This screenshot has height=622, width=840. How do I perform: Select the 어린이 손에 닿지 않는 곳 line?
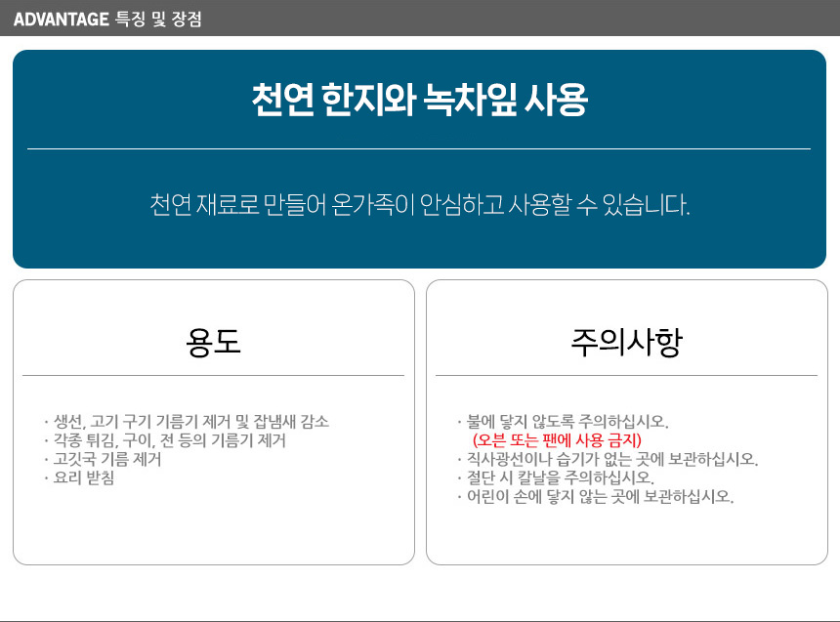tap(599, 496)
